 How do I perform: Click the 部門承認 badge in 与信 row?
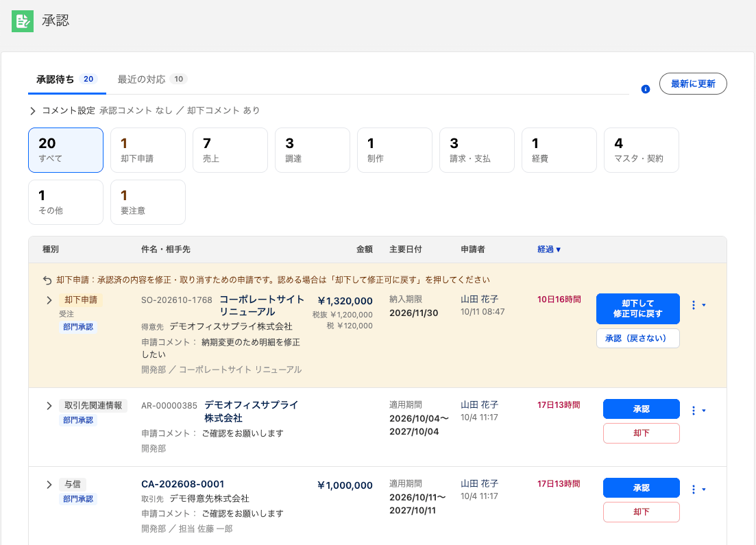click(x=78, y=498)
